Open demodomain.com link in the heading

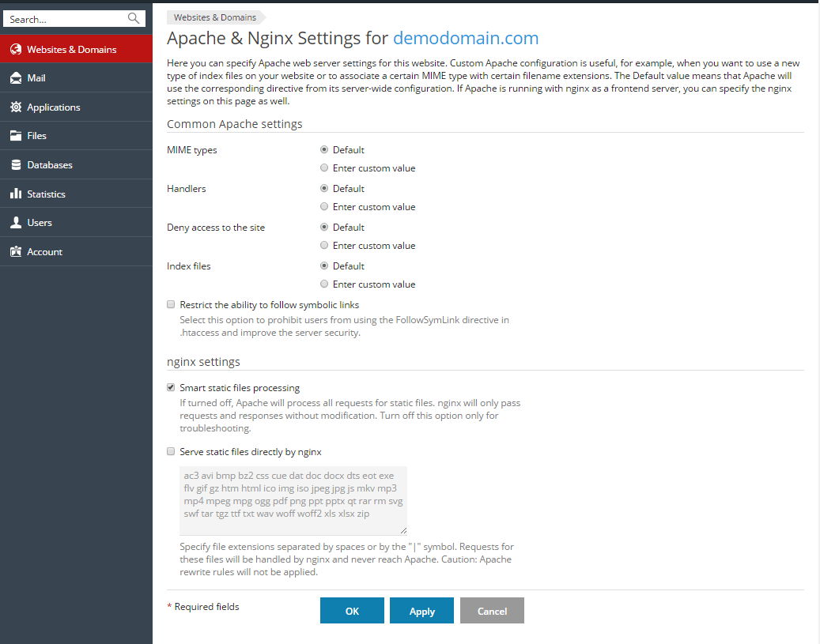click(466, 38)
